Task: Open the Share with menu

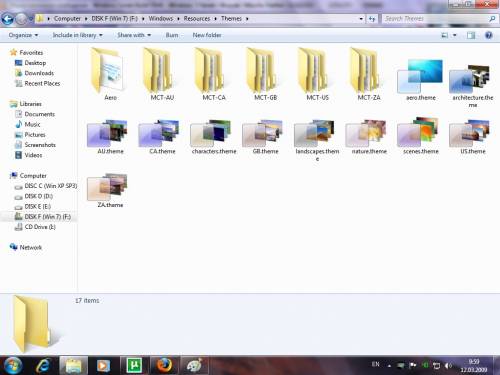Action: [x=134, y=35]
